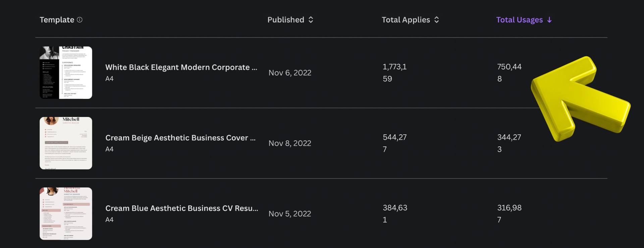
Task: Click the 750,448 total usages value
Action: [x=509, y=73]
